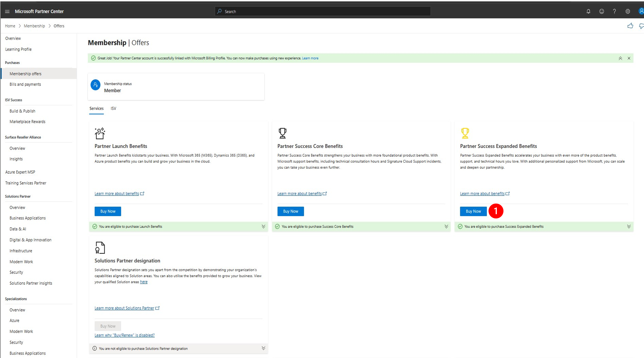Go to Home breadcrumb
Image resolution: width=644 pixels, height=358 pixels.
click(10, 26)
